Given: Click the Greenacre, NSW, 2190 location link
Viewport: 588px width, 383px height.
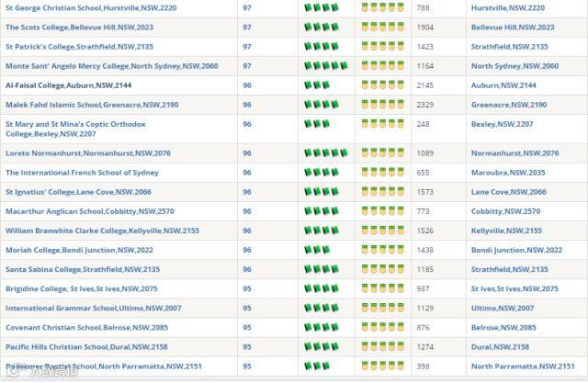Looking at the screenshot, I should [509, 105].
